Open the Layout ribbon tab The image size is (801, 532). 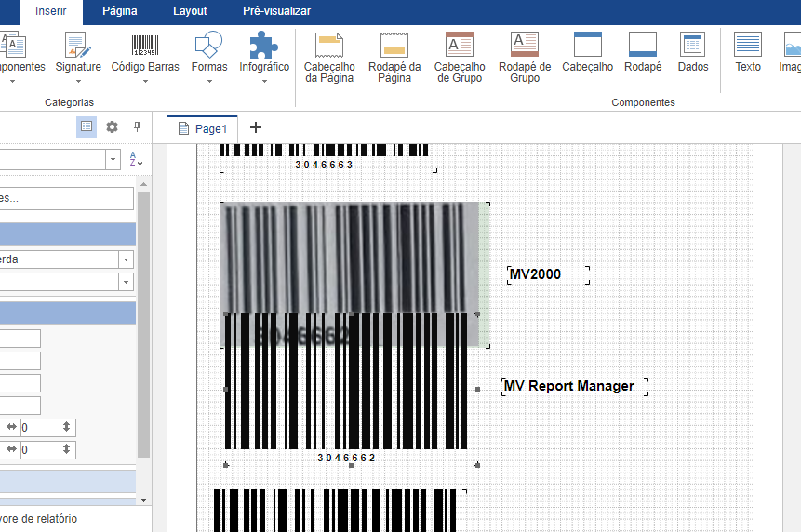[x=190, y=11]
